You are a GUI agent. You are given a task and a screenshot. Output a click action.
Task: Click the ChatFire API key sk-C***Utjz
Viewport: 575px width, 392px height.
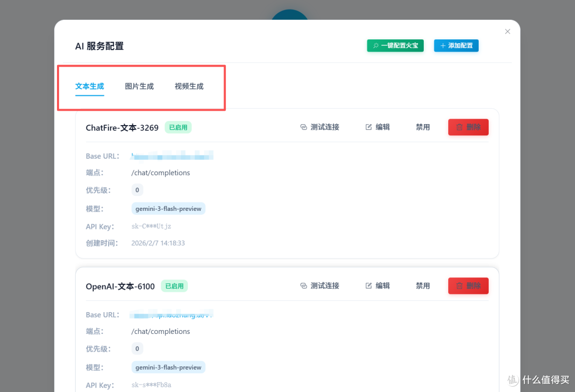coord(151,226)
